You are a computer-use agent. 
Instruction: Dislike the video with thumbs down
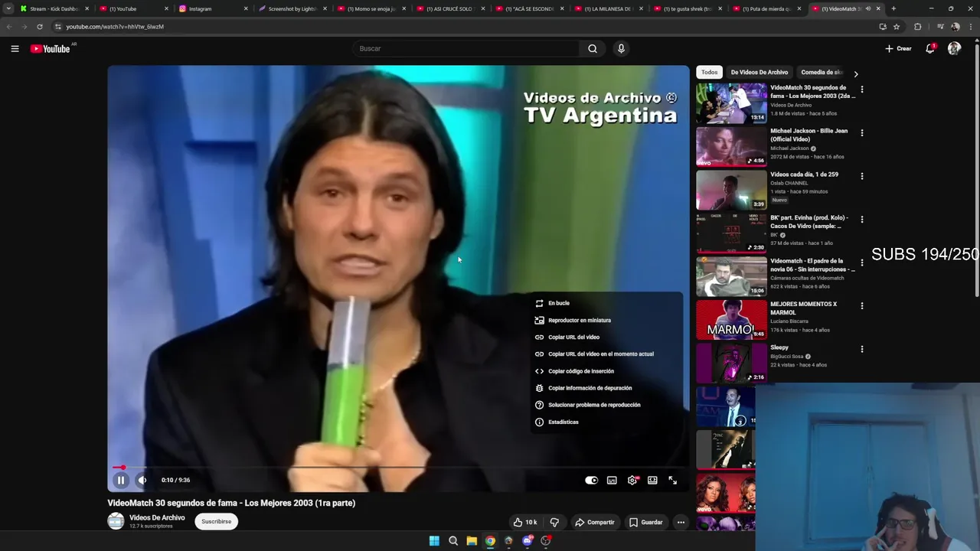click(554, 522)
